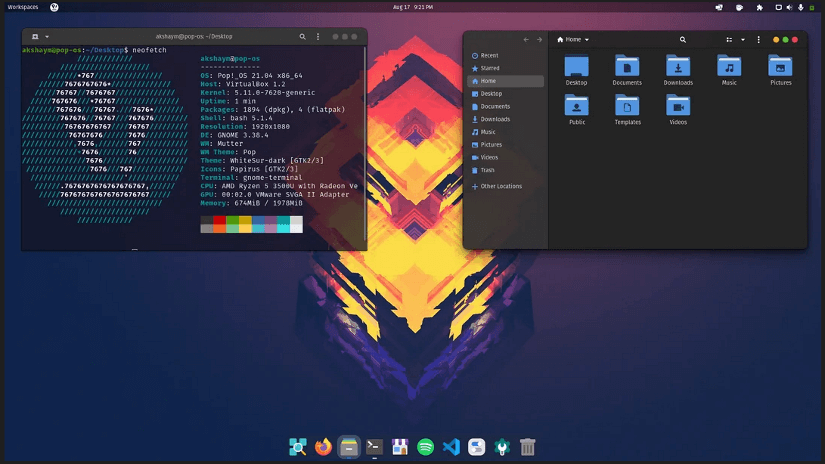Image resolution: width=825 pixels, height=464 pixels.
Task: Click the 'neofetch' command text in terminal
Action: coord(149,50)
